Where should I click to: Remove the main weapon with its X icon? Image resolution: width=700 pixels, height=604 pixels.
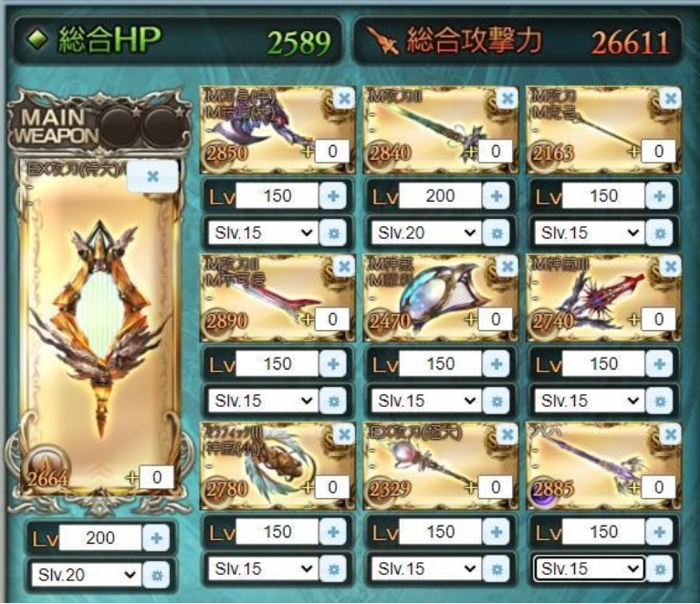tap(152, 176)
